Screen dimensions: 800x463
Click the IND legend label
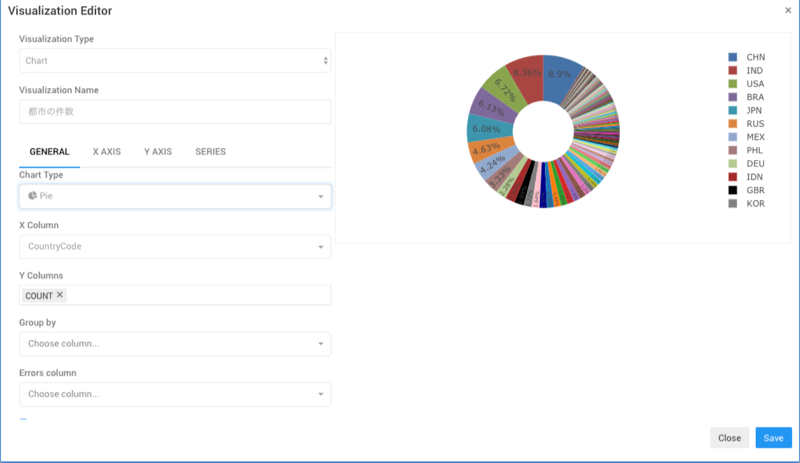coord(755,70)
